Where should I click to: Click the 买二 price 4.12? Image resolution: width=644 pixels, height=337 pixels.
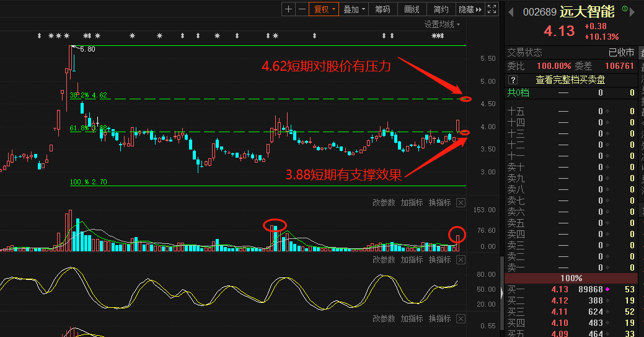click(560, 301)
